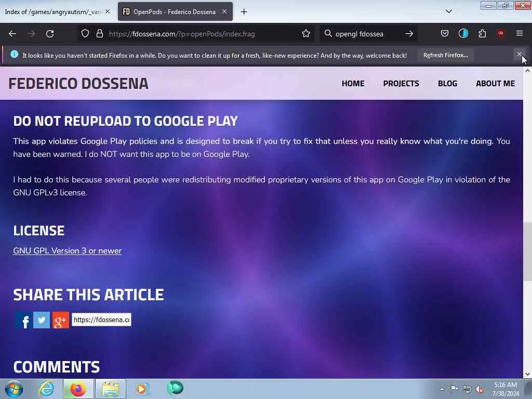
Task: Share article on Google Plus
Action: [61, 320]
